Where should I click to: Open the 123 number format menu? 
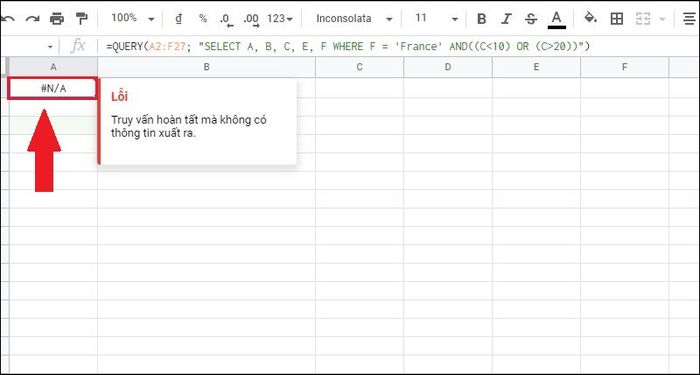coord(280,19)
